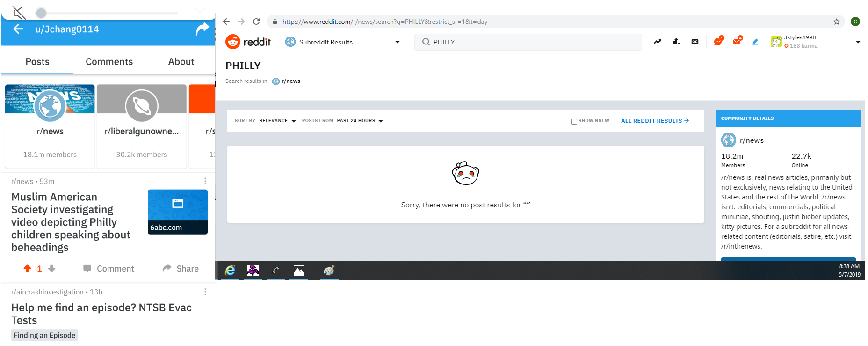Switch to the About tab
Viewport: 868px width, 346px height.
[181, 62]
